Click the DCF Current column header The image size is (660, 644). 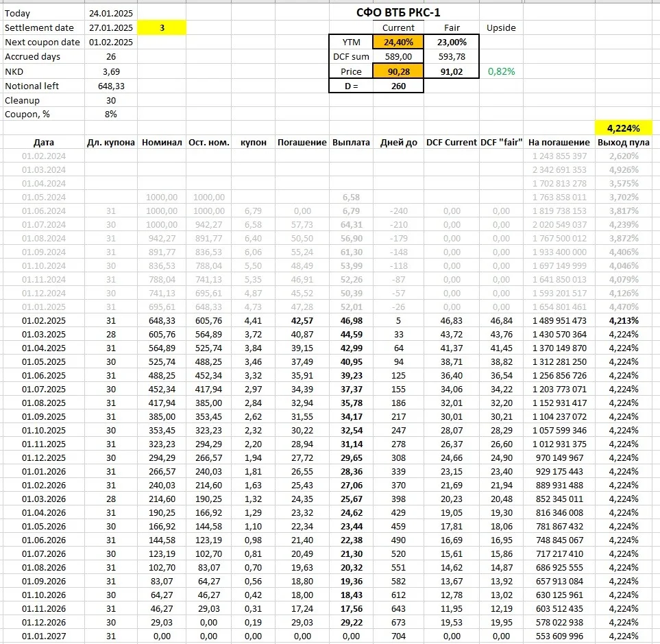452,143
